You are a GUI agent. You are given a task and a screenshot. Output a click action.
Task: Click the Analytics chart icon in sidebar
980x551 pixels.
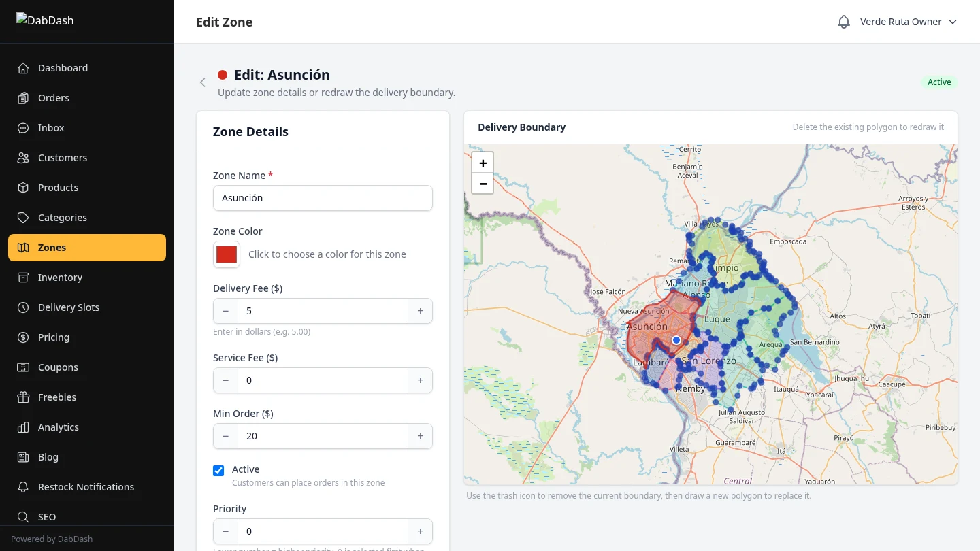(x=23, y=427)
